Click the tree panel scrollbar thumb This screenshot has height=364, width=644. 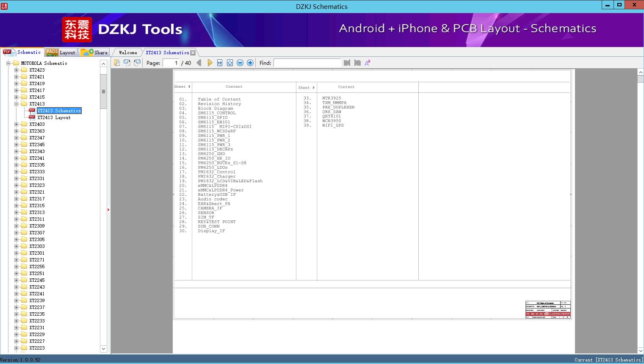click(103, 92)
